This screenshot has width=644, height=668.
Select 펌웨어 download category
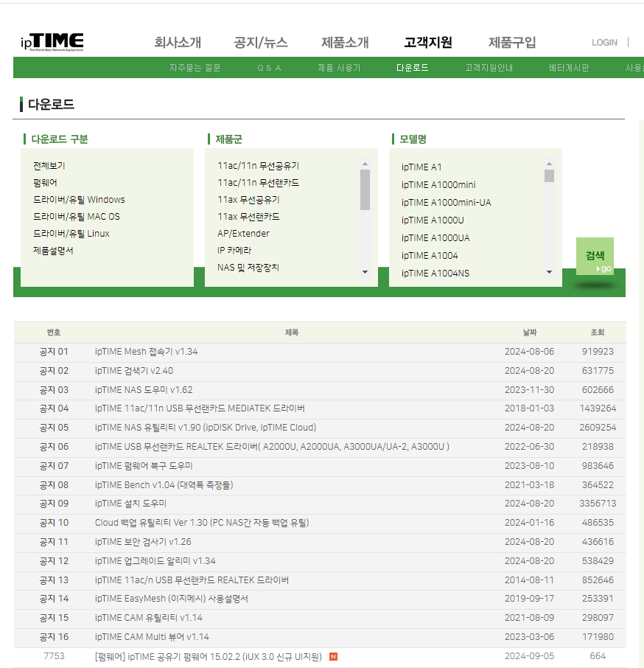tap(45, 183)
